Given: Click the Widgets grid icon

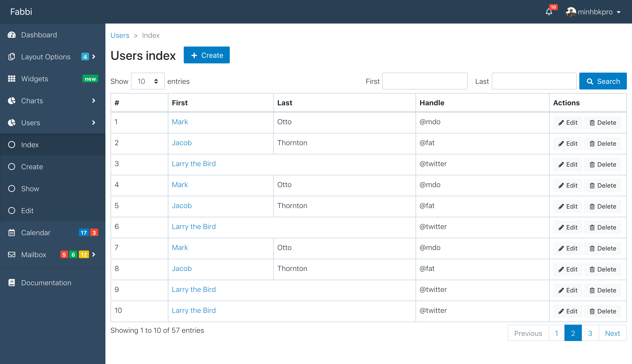Looking at the screenshot, I should click(x=12, y=79).
